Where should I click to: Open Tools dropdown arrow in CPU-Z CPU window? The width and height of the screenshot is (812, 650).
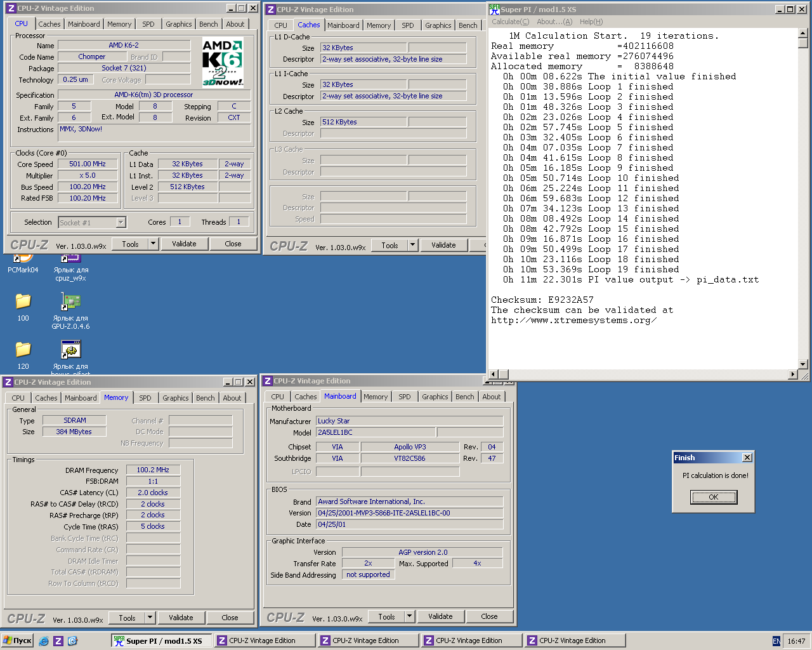(x=153, y=244)
